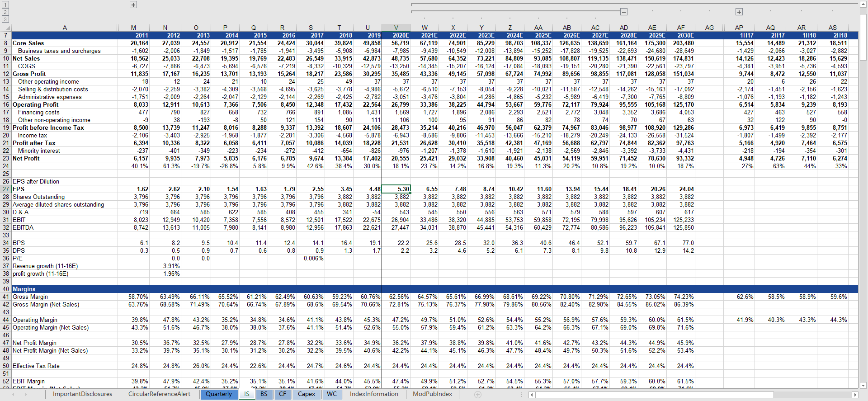Click the 'Net Profit Margin (Net Sales)' label
Image resolution: width=868 pixels, height=401 pixels.
(50, 350)
